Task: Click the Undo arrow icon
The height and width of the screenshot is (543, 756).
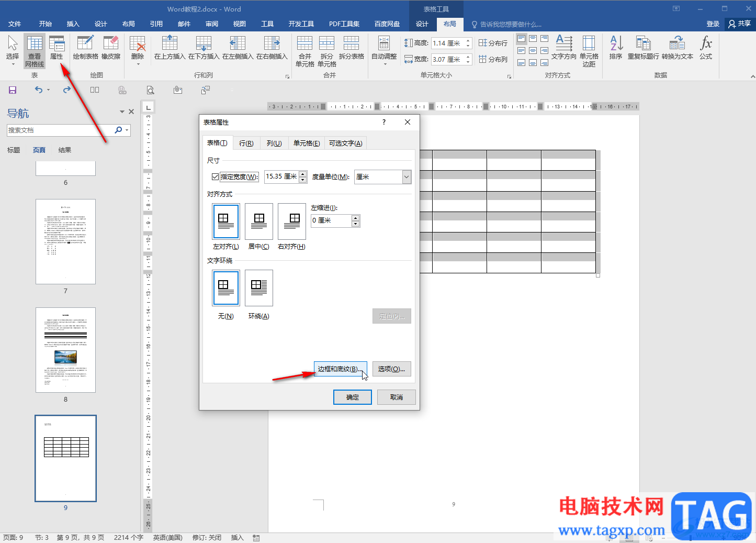Action: (x=39, y=90)
